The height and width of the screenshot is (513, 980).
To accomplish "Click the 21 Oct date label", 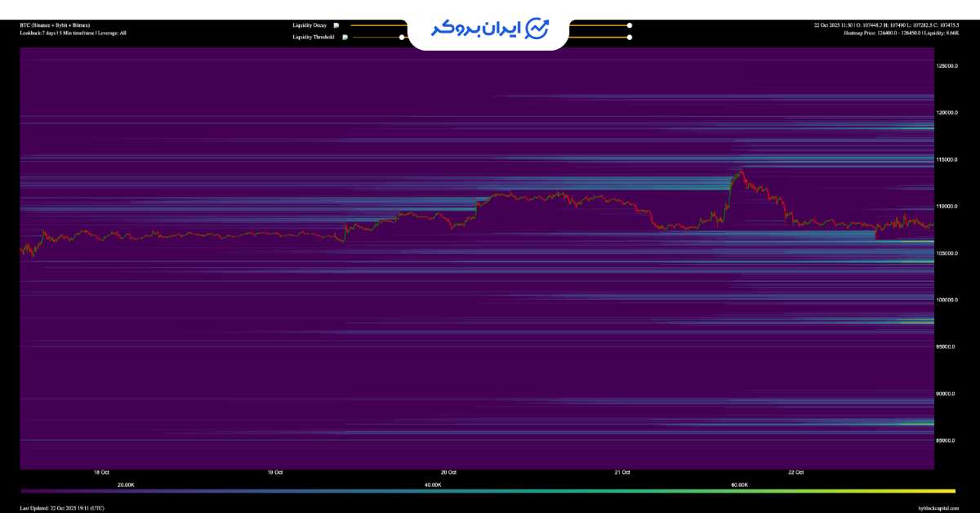I will coord(621,472).
